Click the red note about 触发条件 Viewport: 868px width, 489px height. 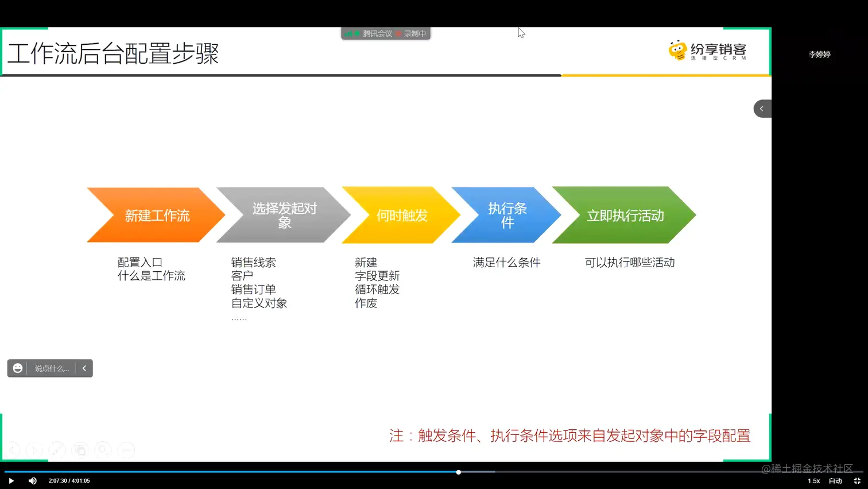570,436
